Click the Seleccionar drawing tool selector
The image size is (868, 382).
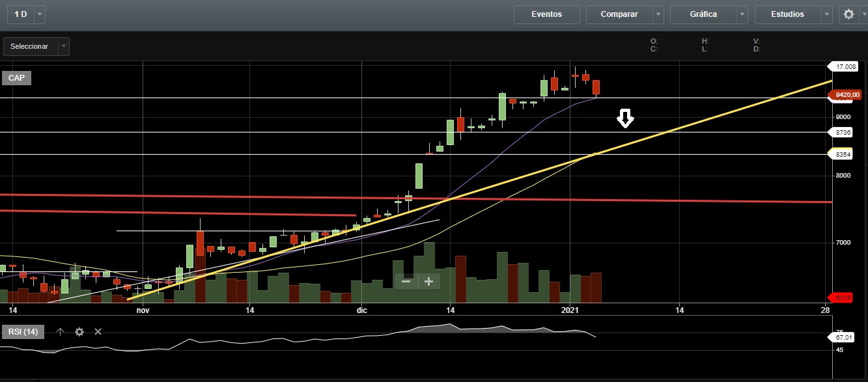point(31,46)
